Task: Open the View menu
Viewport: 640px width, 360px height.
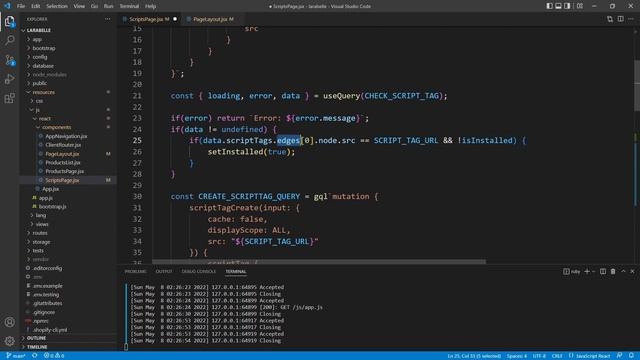Action: 79,6
